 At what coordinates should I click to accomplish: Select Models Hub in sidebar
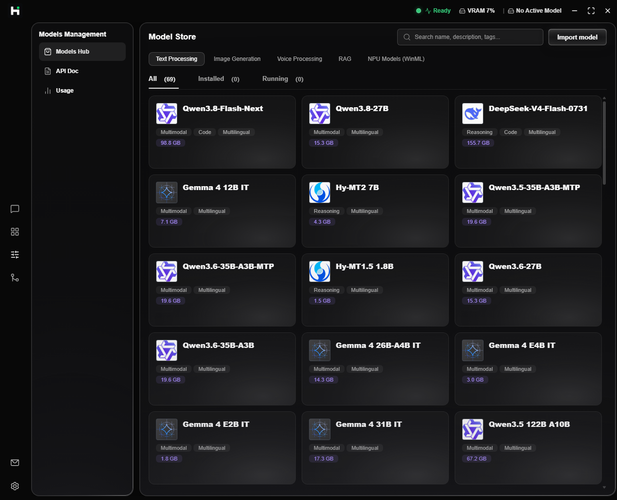click(x=82, y=52)
